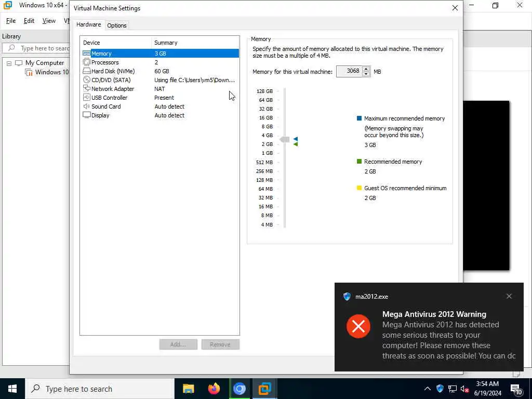Show hidden system tray icons
The height and width of the screenshot is (399, 532).
pyautogui.click(x=428, y=389)
